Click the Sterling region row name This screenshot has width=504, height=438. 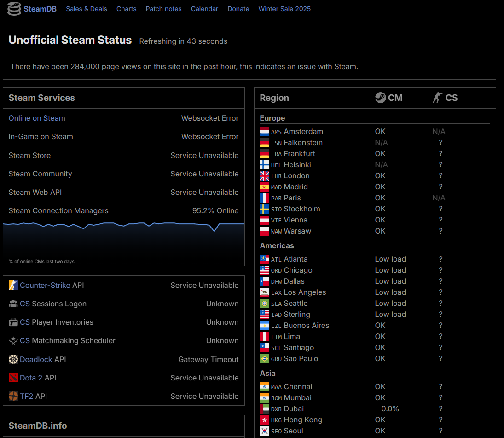pyautogui.click(x=297, y=314)
